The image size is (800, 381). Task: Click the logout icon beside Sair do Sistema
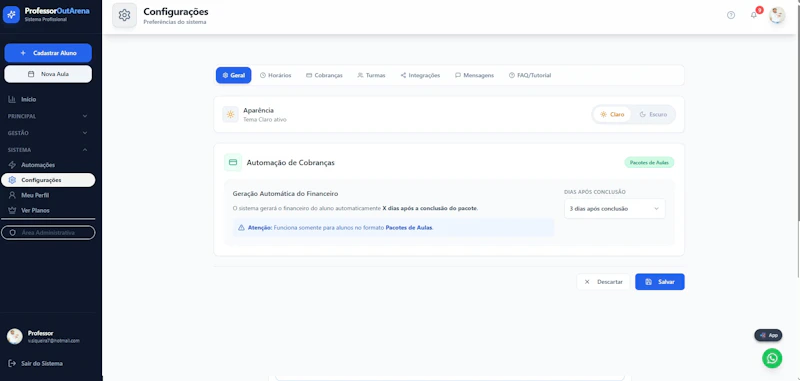click(12, 364)
